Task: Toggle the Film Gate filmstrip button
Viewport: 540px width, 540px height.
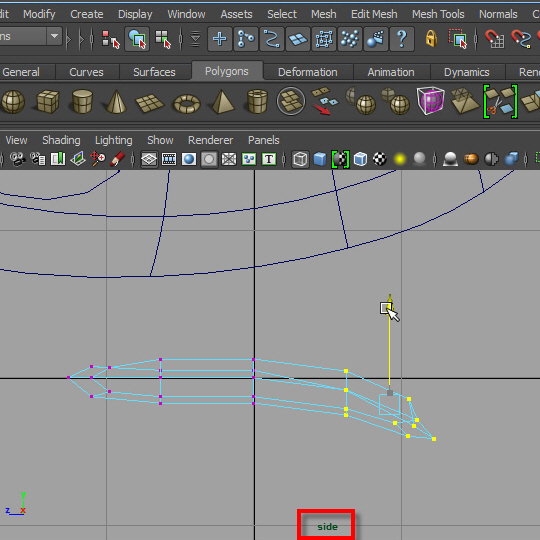Action: click(169, 159)
